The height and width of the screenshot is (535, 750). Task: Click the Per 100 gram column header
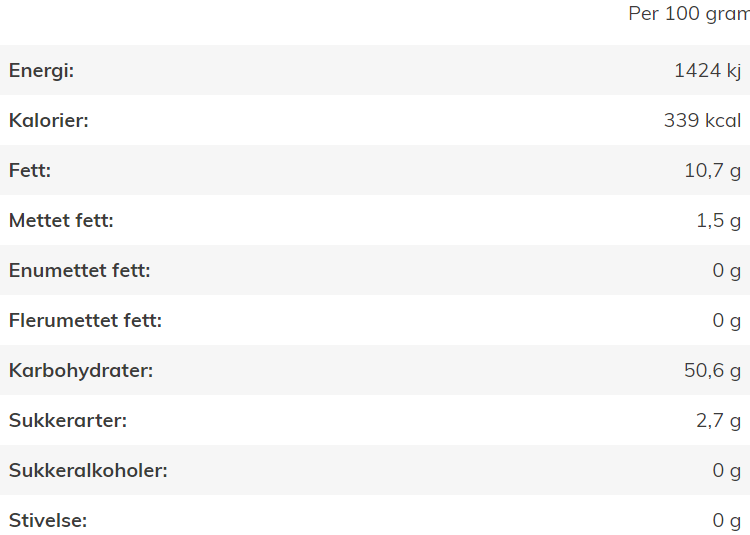[689, 13]
